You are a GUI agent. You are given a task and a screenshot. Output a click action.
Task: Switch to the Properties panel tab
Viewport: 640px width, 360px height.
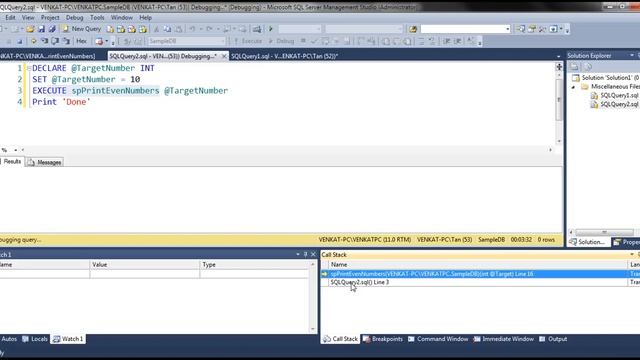[627, 242]
